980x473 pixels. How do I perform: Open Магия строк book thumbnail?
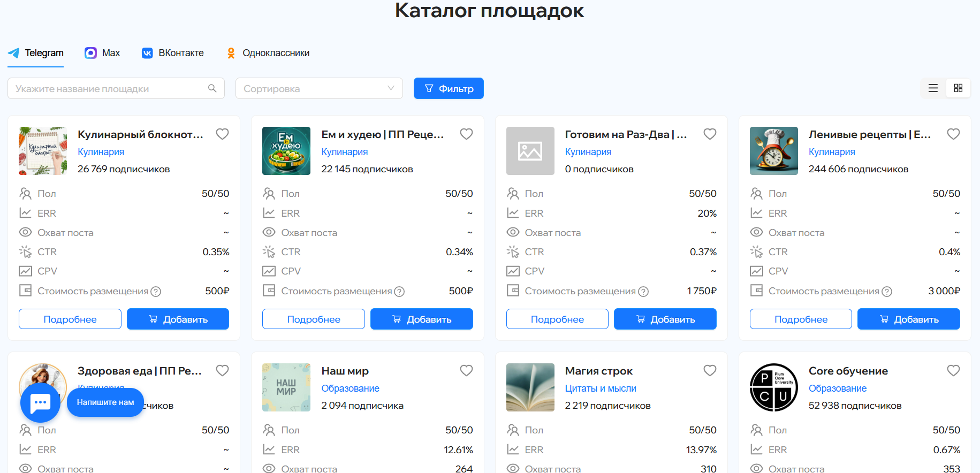[530, 387]
